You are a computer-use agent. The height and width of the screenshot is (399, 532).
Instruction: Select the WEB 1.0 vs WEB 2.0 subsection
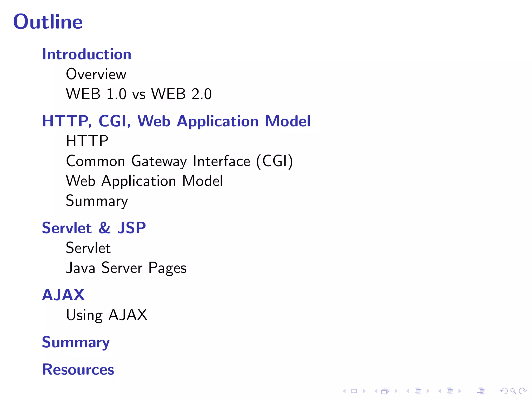(x=139, y=94)
